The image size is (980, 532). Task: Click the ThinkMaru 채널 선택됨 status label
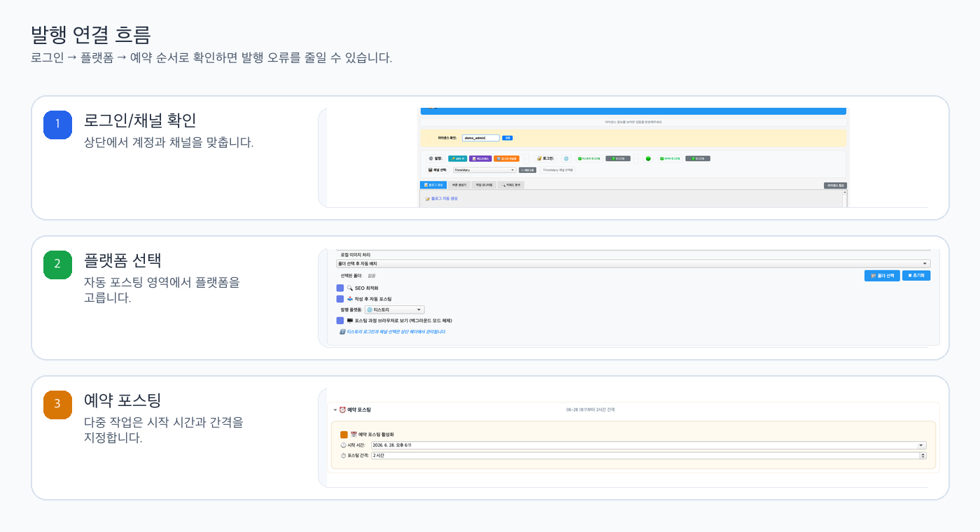pyautogui.click(x=557, y=170)
